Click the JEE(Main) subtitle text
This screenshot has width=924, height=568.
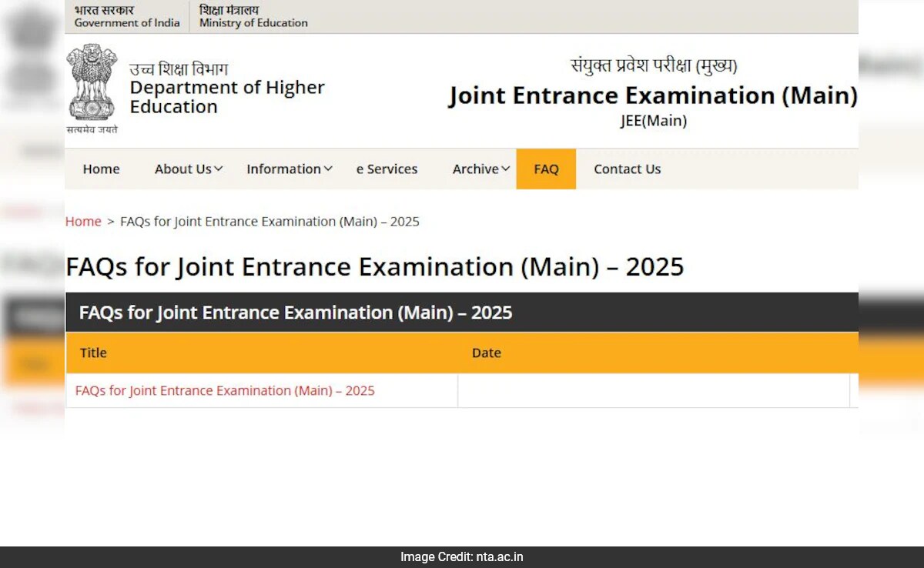[x=654, y=121]
